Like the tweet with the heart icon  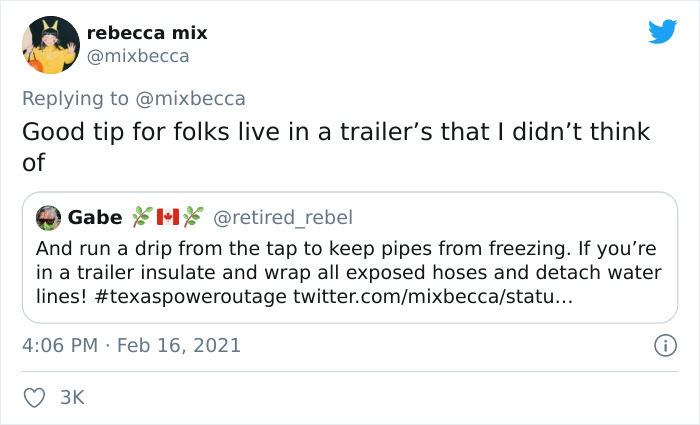click(x=34, y=397)
